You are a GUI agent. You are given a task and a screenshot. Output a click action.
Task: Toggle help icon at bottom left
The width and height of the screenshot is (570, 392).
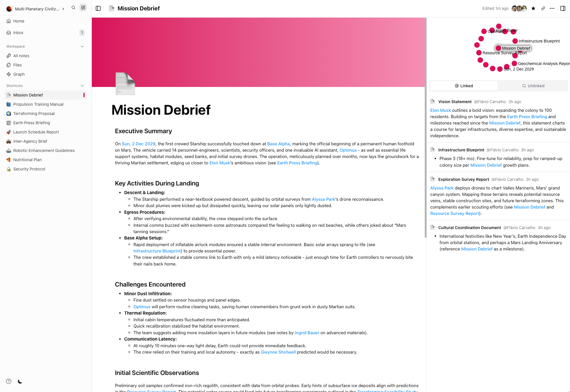coord(9,381)
